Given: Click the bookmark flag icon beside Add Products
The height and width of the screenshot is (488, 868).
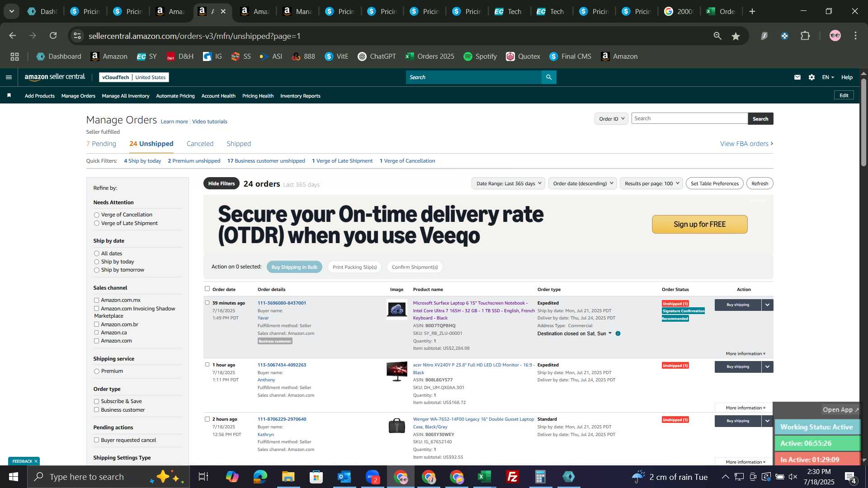Looking at the screenshot, I should (x=9, y=95).
